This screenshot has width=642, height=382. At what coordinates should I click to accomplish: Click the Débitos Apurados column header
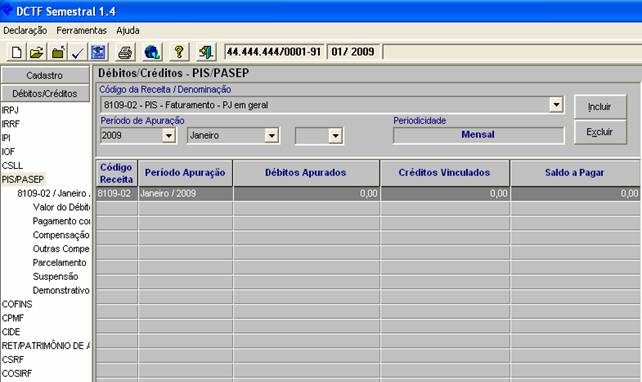[306, 173]
